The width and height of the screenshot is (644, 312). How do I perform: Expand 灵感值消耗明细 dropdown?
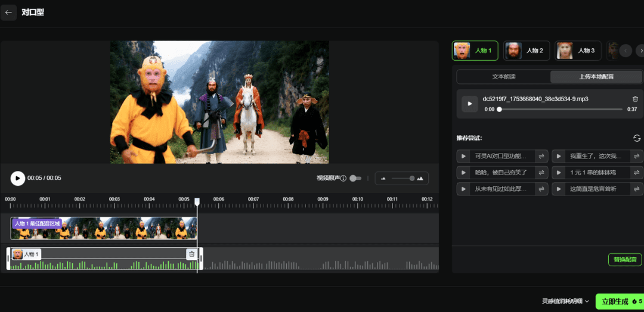click(x=565, y=301)
